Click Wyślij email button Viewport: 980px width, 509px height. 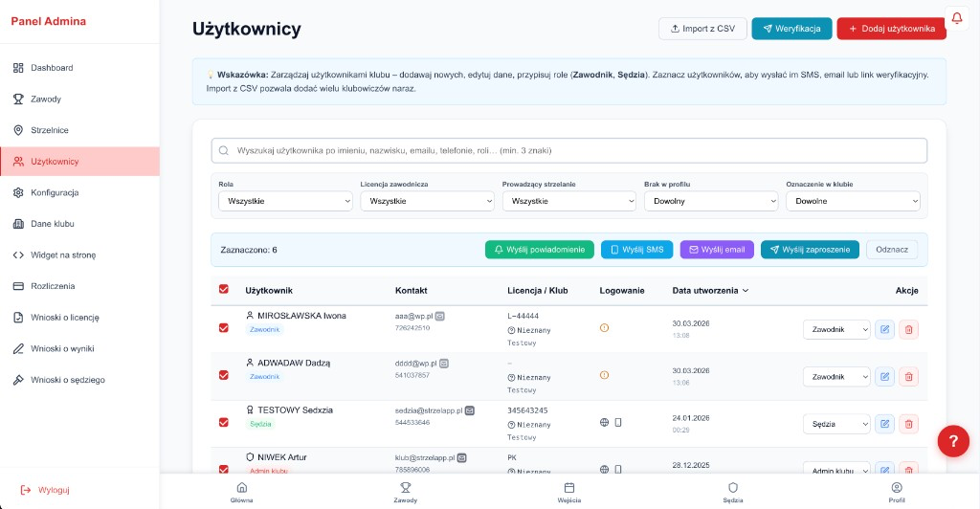coord(717,249)
